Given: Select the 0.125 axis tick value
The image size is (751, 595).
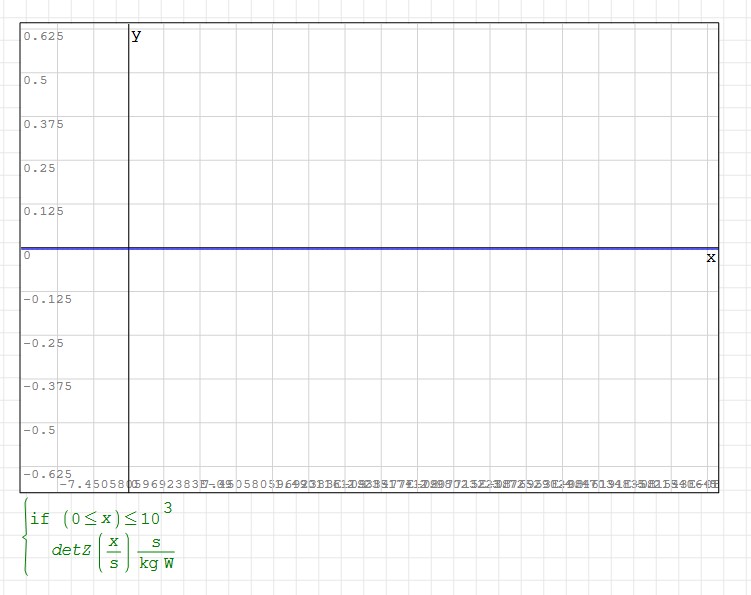Looking at the screenshot, I should tap(43, 211).
